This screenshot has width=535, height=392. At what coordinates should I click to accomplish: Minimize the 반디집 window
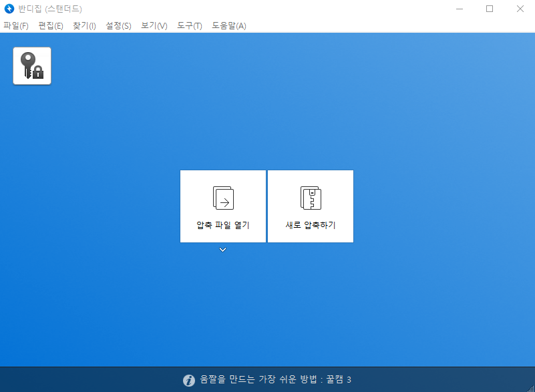click(x=460, y=9)
